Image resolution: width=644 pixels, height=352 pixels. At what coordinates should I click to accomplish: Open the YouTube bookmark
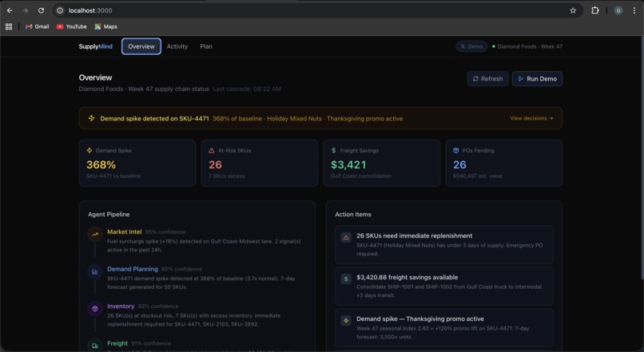(71, 26)
